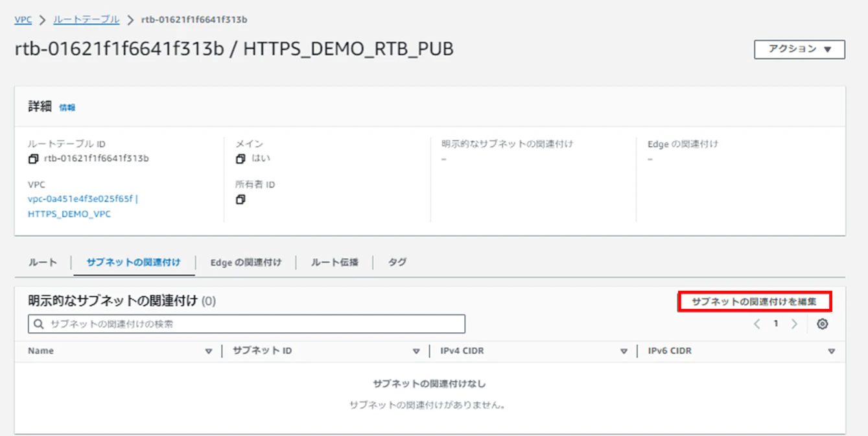Copy the owner ID under 所有者 ID
The width and height of the screenshot is (868, 436).
point(240,200)
